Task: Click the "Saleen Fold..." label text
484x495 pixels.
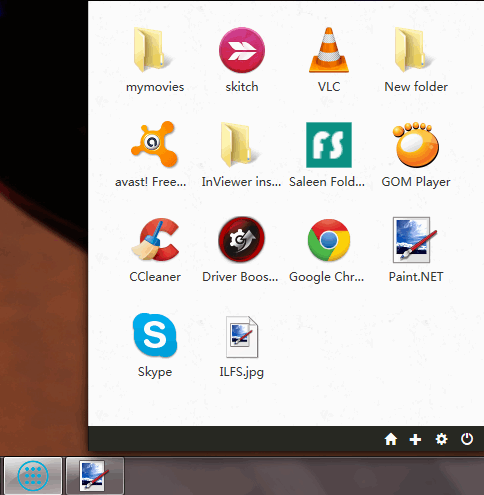Action: (x=327, y=182)
